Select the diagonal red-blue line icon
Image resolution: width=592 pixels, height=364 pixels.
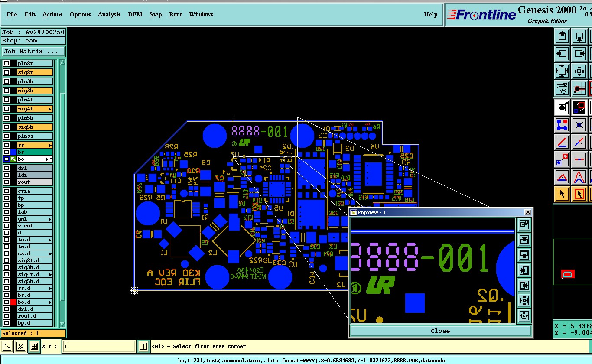(580, 142)
